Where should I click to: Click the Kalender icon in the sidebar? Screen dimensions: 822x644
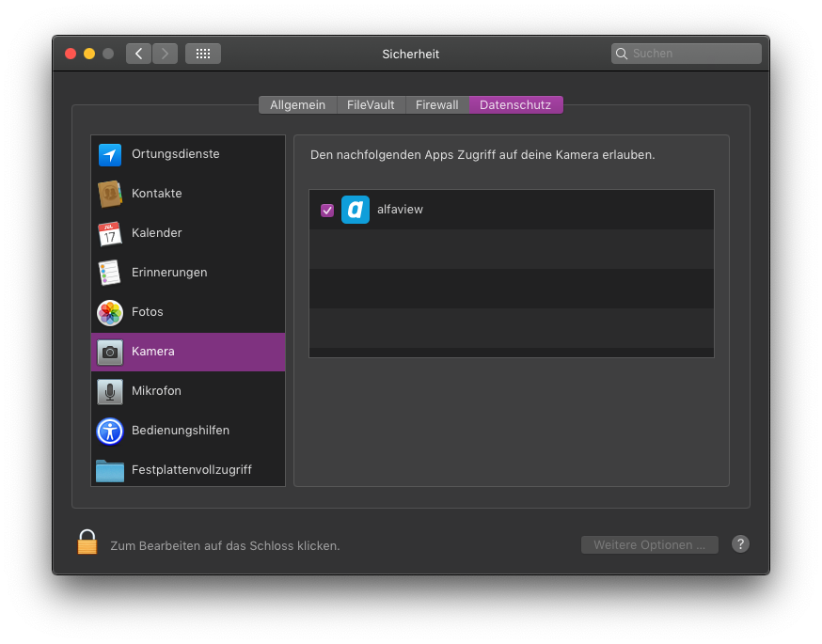coord(110,233)
